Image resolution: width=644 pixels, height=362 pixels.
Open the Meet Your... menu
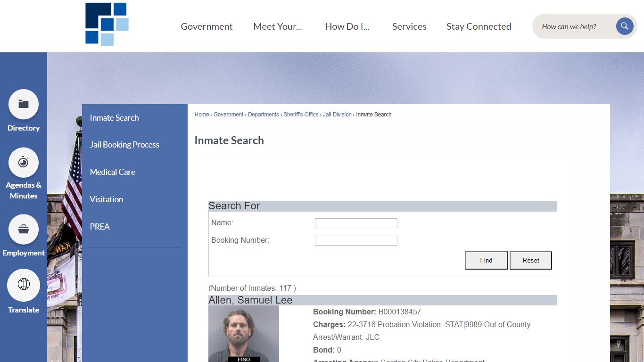[x=278, y=26]
